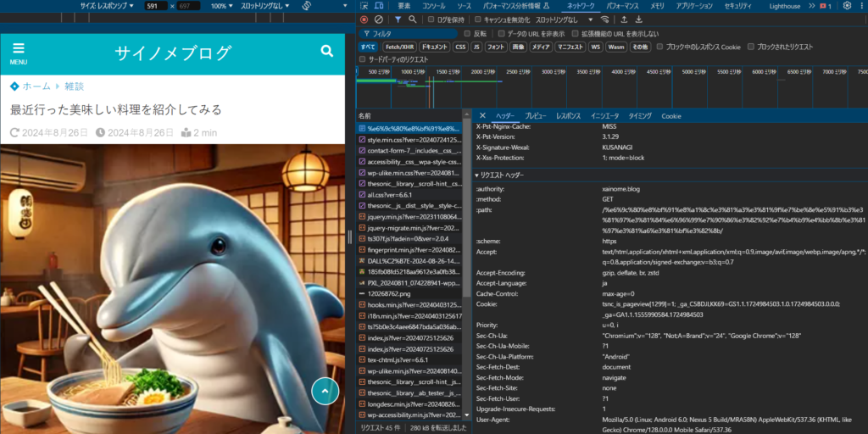Switch to the ソース Sources tab
The width and height of the screenshot is (868, 434).
464,6
